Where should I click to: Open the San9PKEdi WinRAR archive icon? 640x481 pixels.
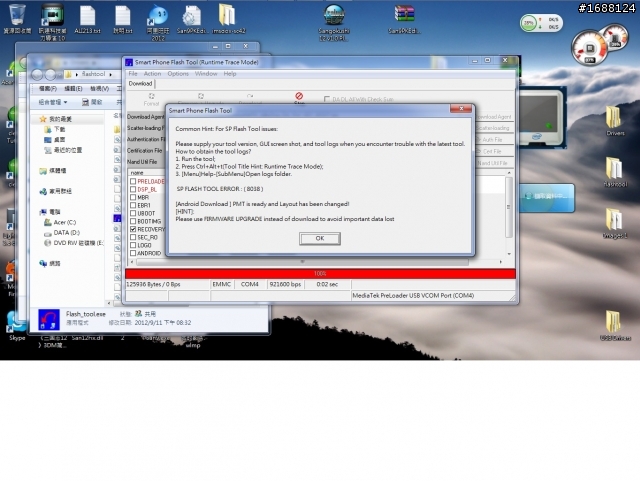[x=404, y=19]
